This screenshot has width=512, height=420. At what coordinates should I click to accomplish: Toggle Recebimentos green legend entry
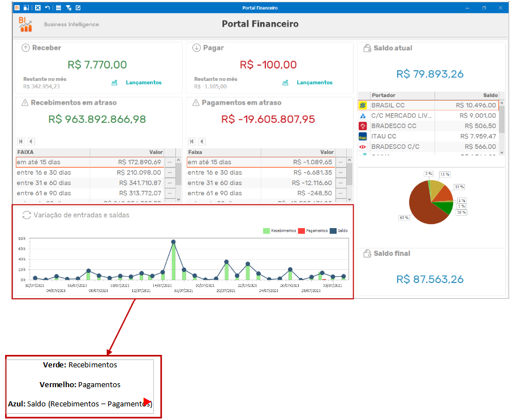[x=279, y=231]
